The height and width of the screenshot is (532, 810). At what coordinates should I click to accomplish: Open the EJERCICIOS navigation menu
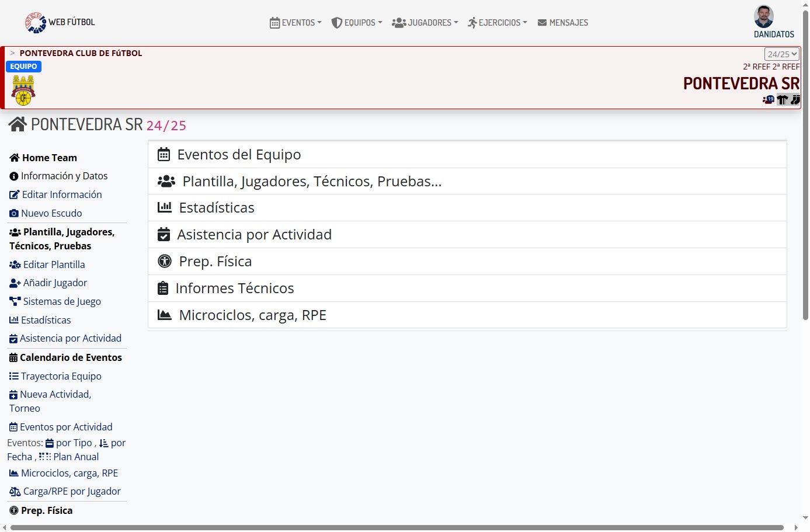497,23
